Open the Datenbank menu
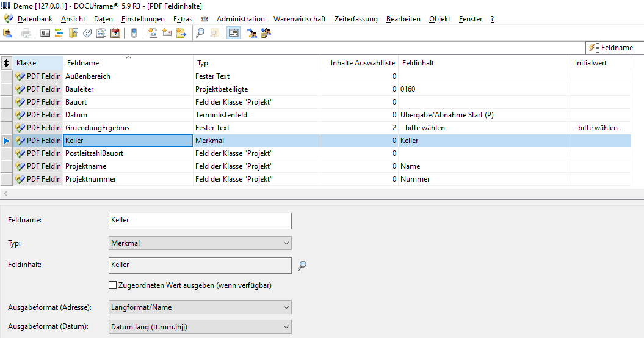Viewport: 644px width, 338px height. 35,19
